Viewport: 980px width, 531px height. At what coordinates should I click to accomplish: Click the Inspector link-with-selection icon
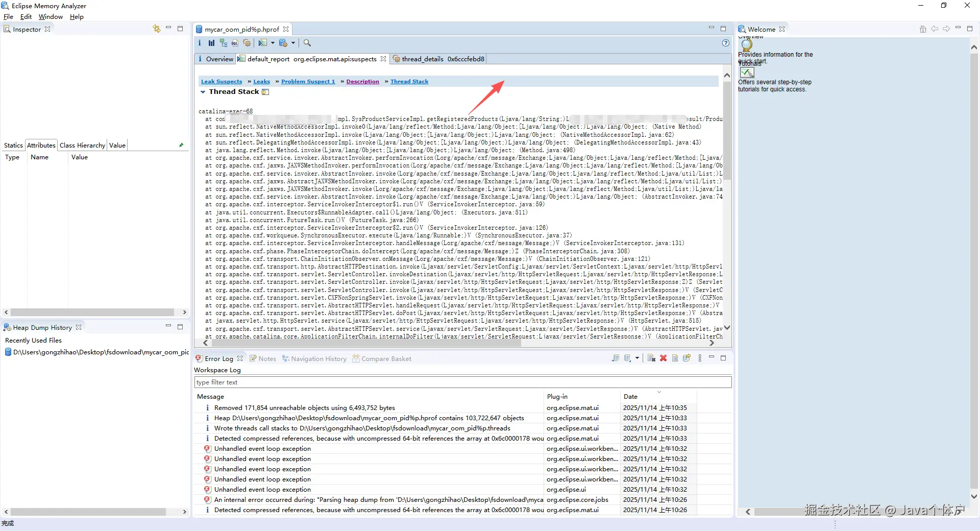[x=157, y=29]
